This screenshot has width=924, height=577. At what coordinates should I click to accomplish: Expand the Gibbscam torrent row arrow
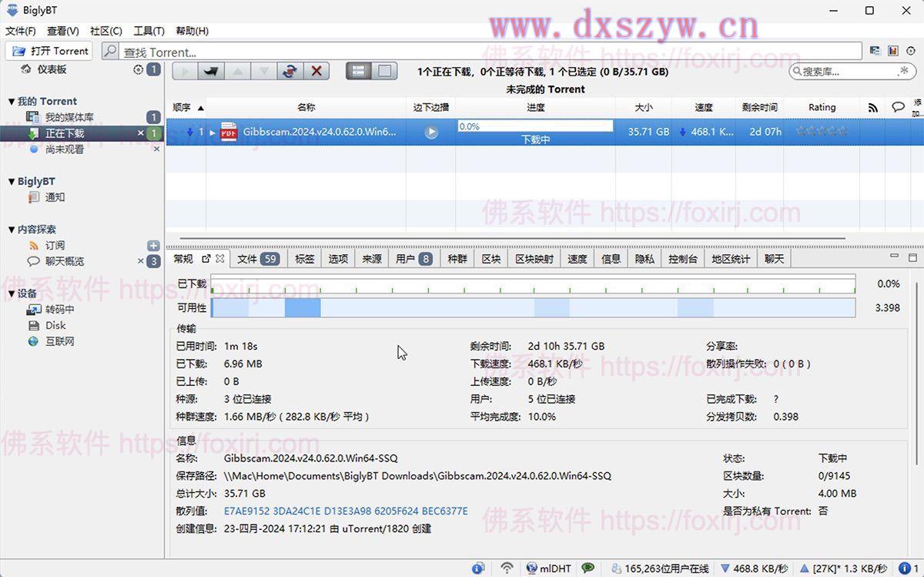(213, 133)
